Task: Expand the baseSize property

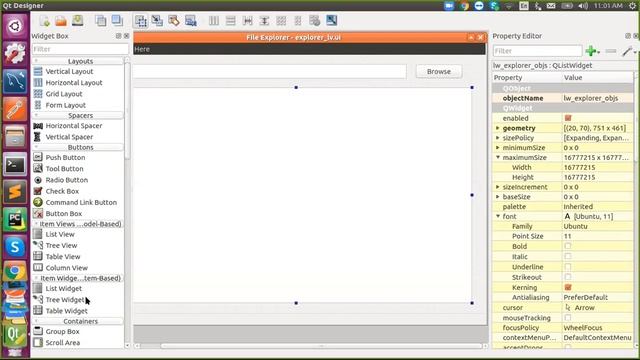Action: click(498, 196)
